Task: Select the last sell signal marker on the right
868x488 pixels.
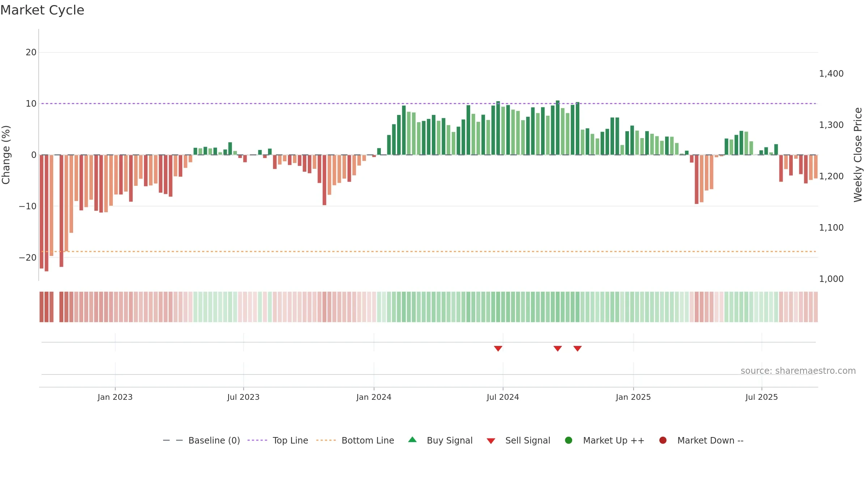Action: pyautogui.click(x=578, y=348)
